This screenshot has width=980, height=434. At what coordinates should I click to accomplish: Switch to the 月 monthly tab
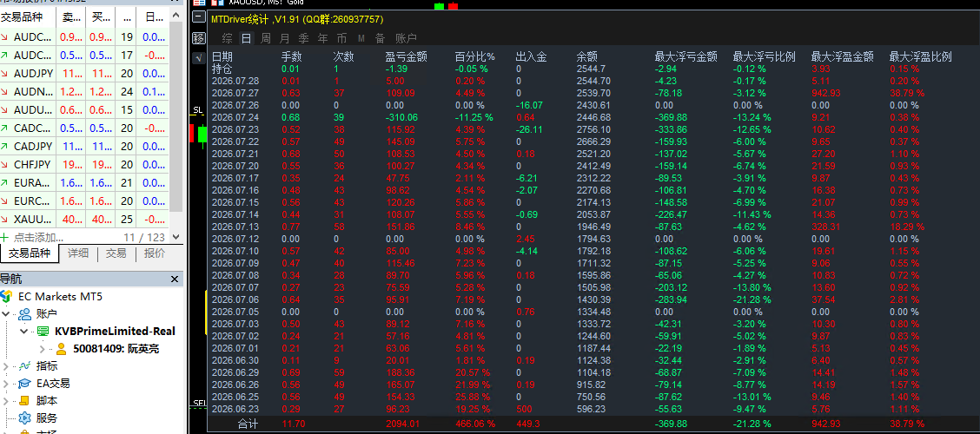[284, 38]
